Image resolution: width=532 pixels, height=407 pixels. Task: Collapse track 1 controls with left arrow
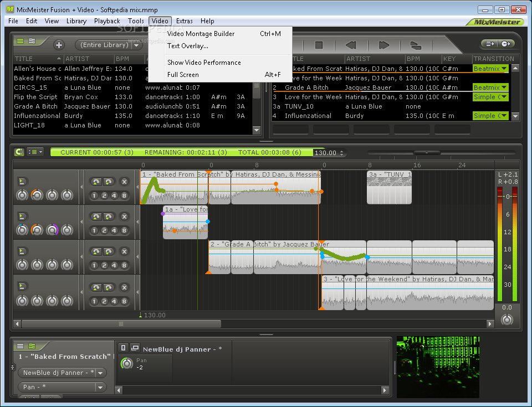[x=81, y=187]
